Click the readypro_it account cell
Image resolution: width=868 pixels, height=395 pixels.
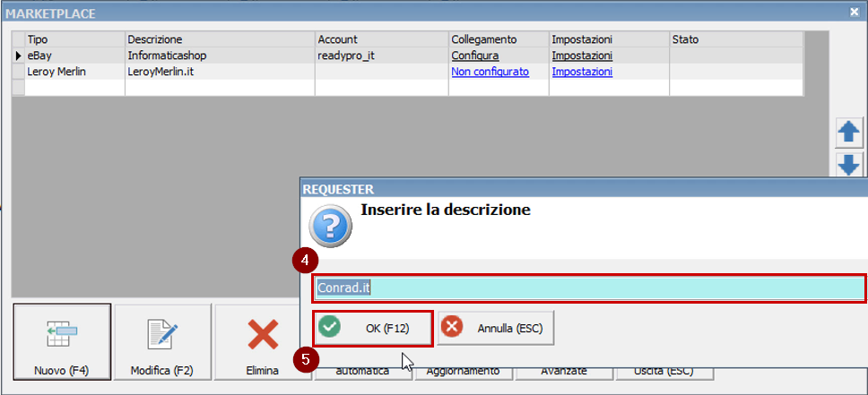tap(381, 56)
